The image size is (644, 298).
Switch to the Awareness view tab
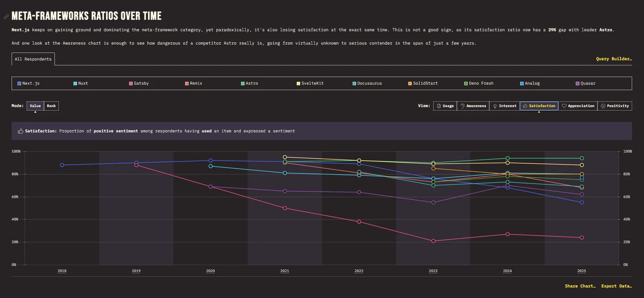[473, 106]
